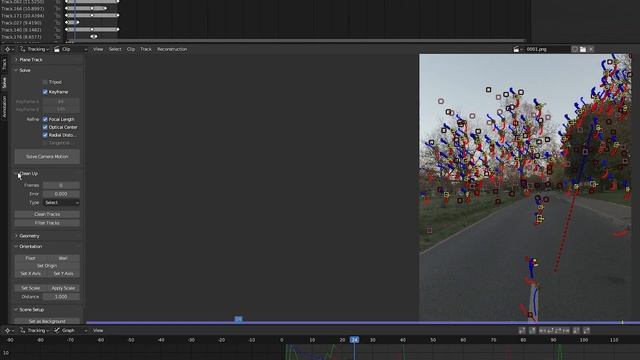Click the Filter Tracks button
This screenshot has height=360, width=640.
[x=47, y=223]
